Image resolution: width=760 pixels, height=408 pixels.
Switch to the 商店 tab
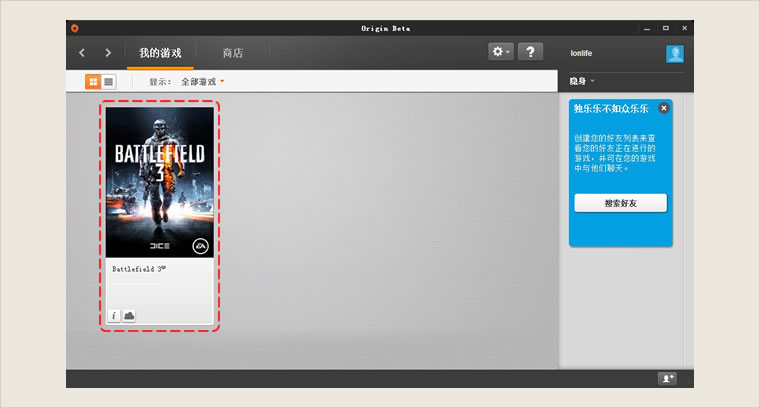coord(233,53)
